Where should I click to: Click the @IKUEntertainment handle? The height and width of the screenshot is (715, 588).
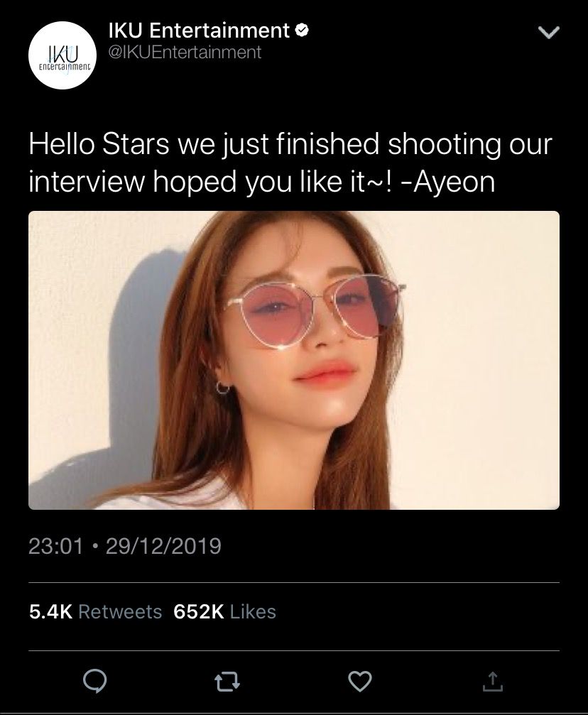185,52
